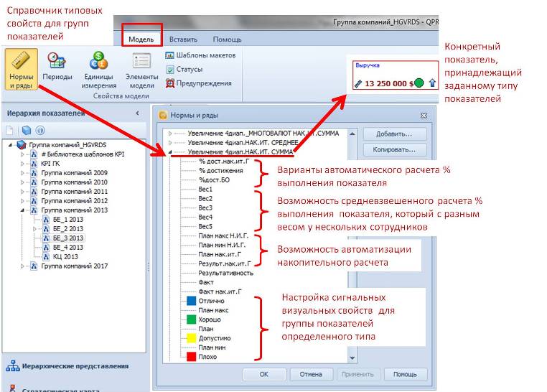
Task: Switch to the Модель ribbon tab
Action: coord(141,39)
